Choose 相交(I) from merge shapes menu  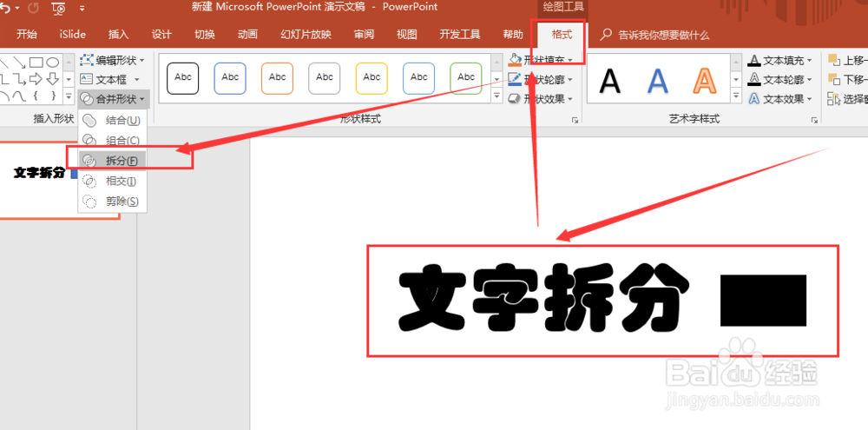113,181
